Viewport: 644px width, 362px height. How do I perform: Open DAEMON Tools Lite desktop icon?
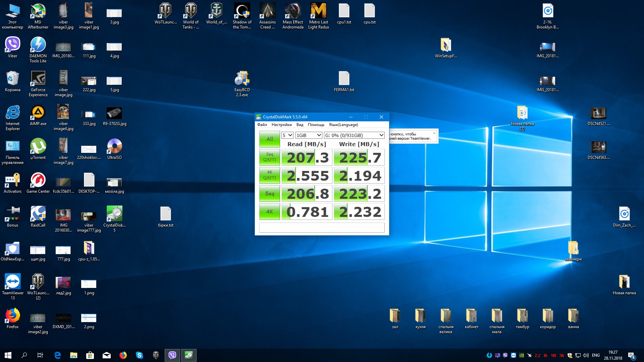[x=38, y=45]
